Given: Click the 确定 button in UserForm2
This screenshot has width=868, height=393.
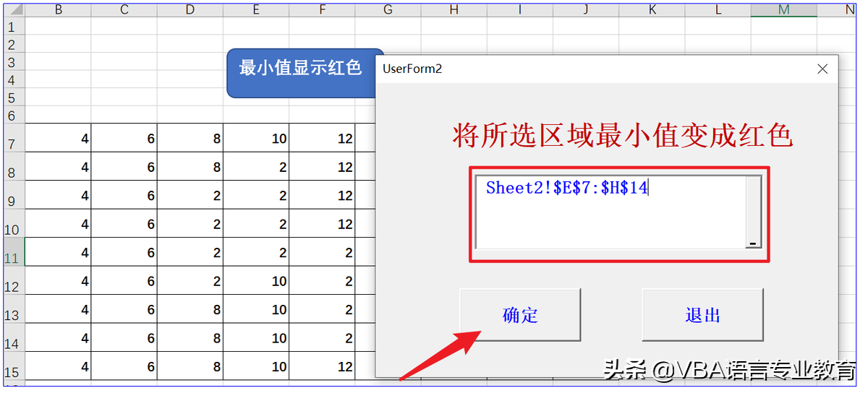Looking at the screenshot, I should [x=520, y=314].
